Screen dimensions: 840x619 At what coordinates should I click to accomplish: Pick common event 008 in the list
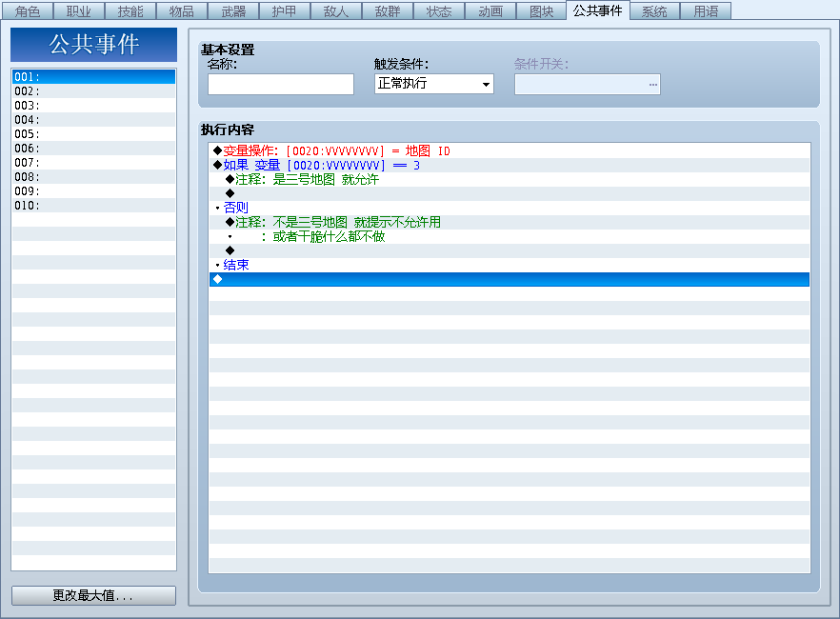tap(93, 177)
